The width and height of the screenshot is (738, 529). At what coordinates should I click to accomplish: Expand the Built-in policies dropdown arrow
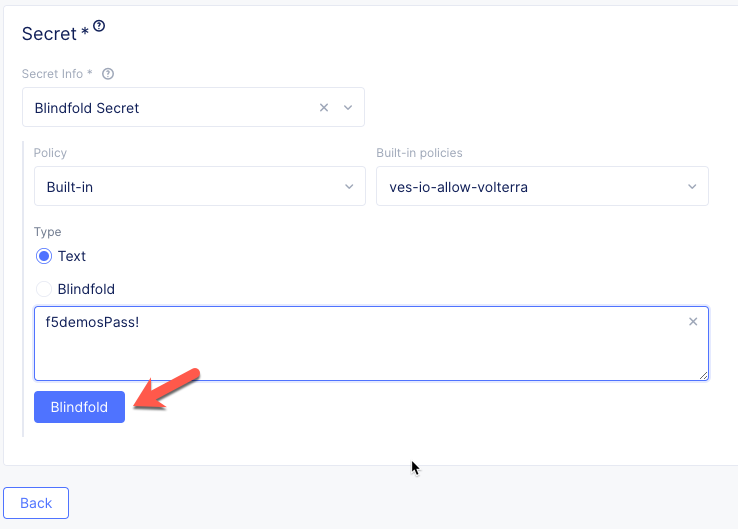[x=692, y=186]
